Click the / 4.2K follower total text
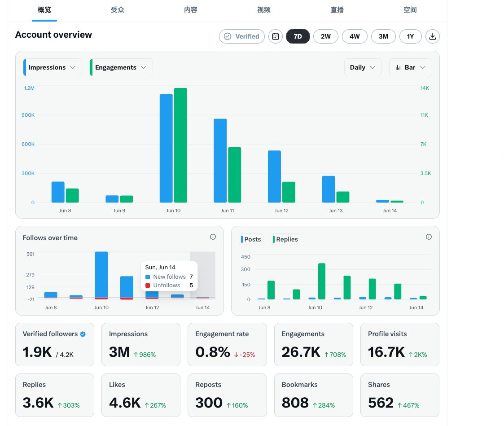The width and height of the screenshot is (504, 426). pos(65,355)
